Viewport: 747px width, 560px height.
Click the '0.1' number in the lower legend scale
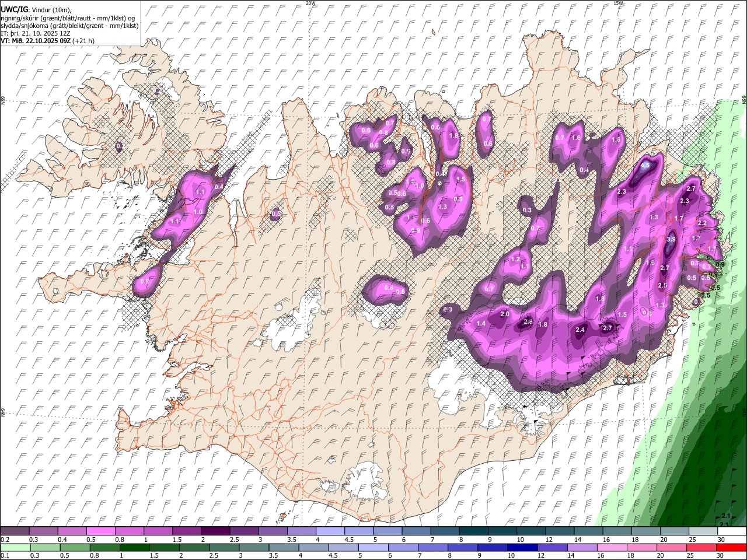tap(5, 556)
